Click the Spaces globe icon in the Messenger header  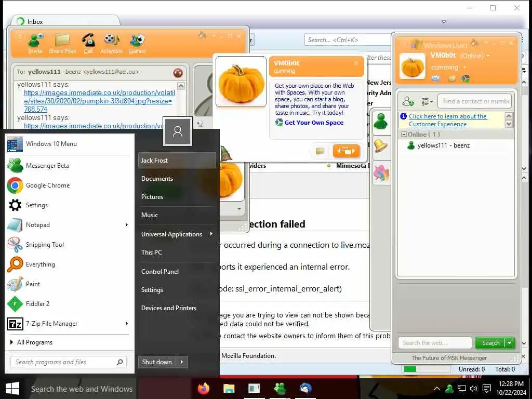pyautogui.click(x=465, y=79)
